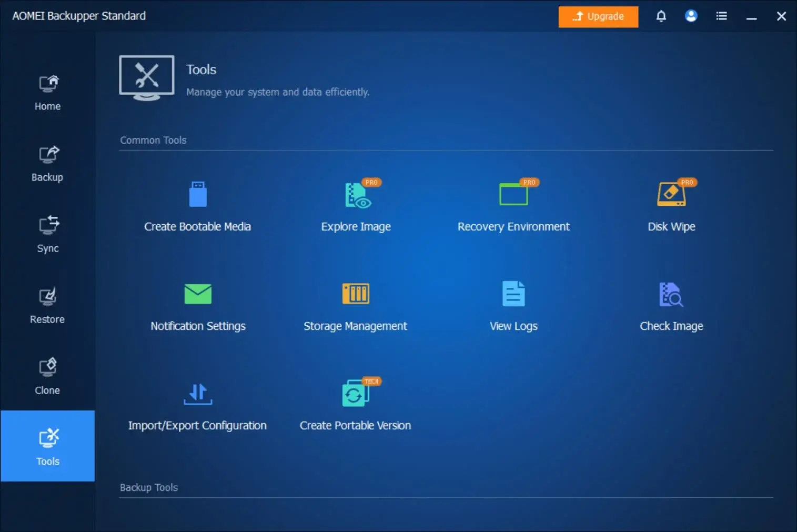Select the Explore Image tool
Viewport: 797px width, 532px height.
point(356,205)
